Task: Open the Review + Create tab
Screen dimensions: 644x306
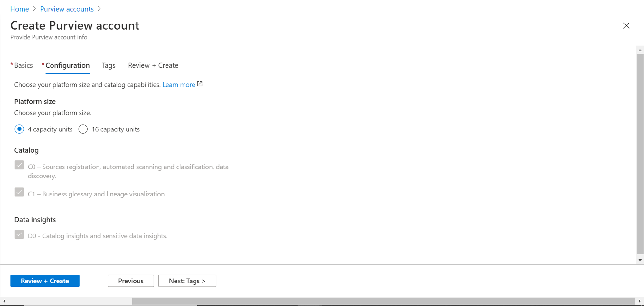Action: coord(153,65)
